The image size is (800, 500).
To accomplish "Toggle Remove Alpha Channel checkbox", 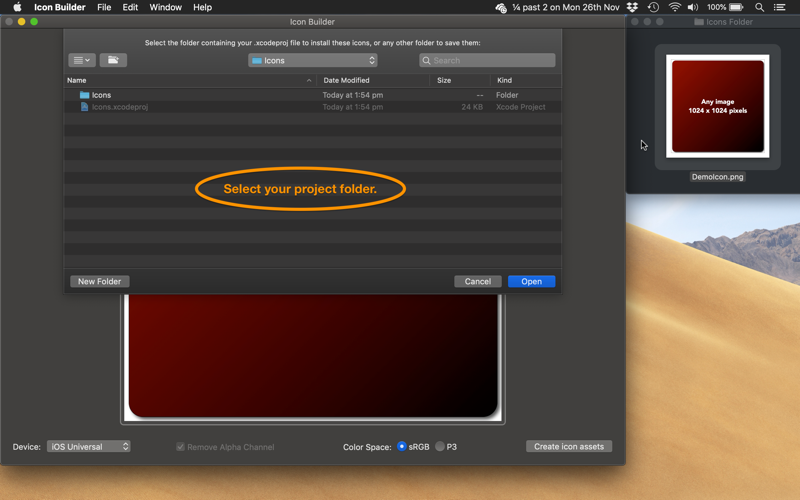I will point(180,447).
